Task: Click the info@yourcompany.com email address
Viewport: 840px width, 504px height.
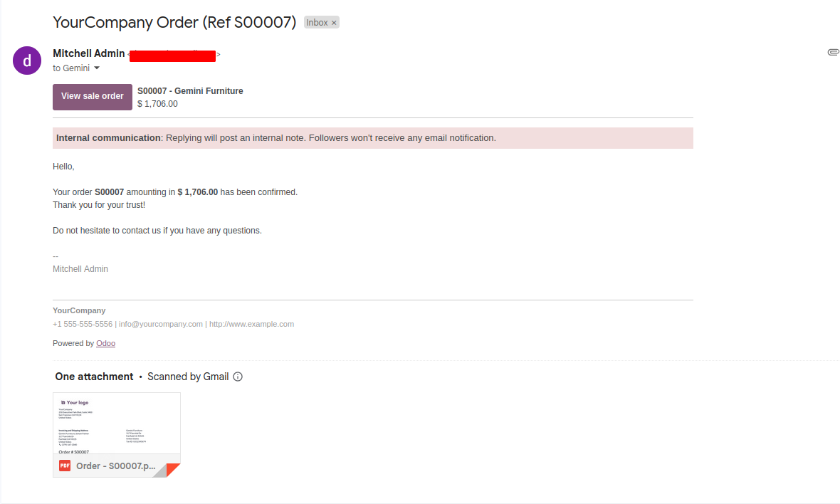Action: [161, 324]
